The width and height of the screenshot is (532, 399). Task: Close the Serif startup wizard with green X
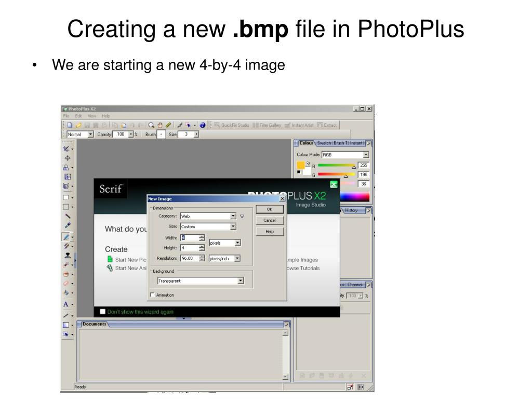tap(334, 184)
